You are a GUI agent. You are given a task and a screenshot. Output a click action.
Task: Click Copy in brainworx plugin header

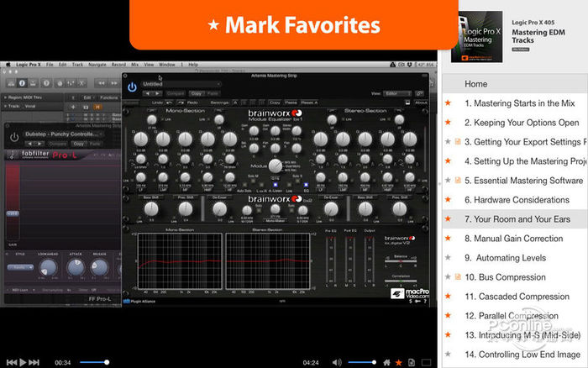click(196, 93)
